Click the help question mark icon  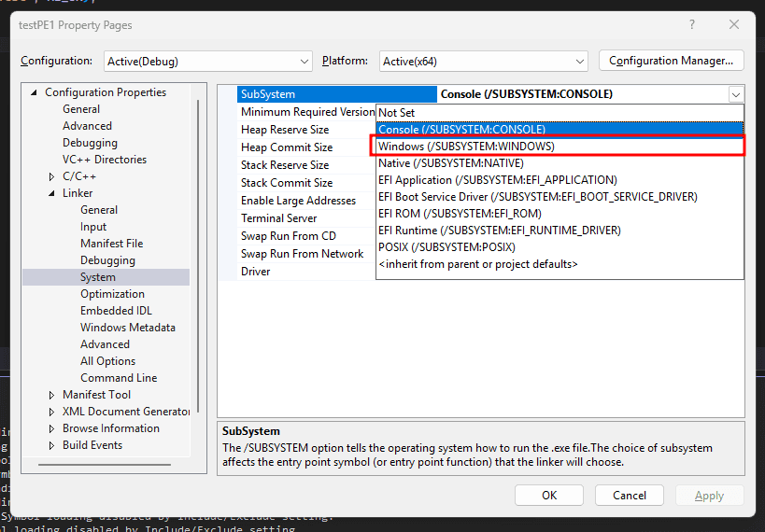[x=692, y=24]
